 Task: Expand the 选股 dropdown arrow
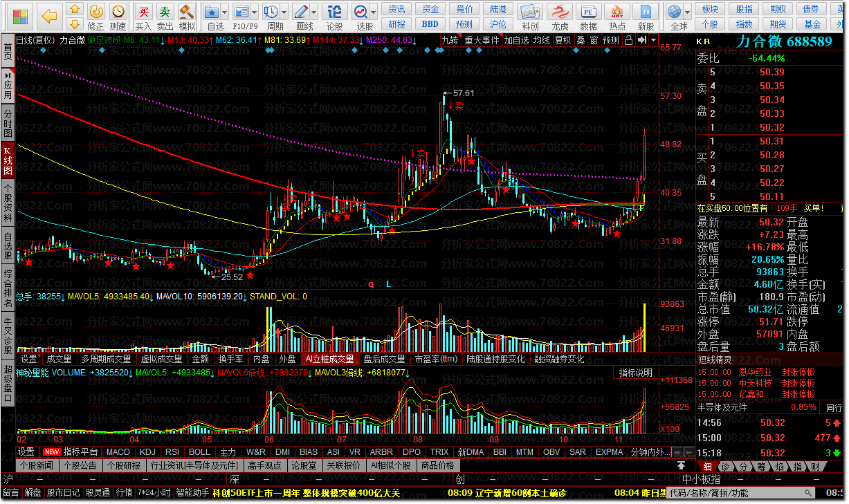pos(374,12)
